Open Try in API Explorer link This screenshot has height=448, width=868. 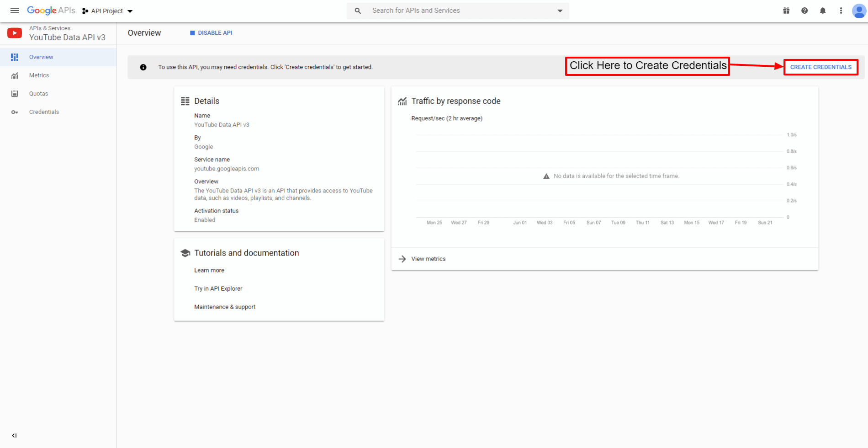(218, 288)
